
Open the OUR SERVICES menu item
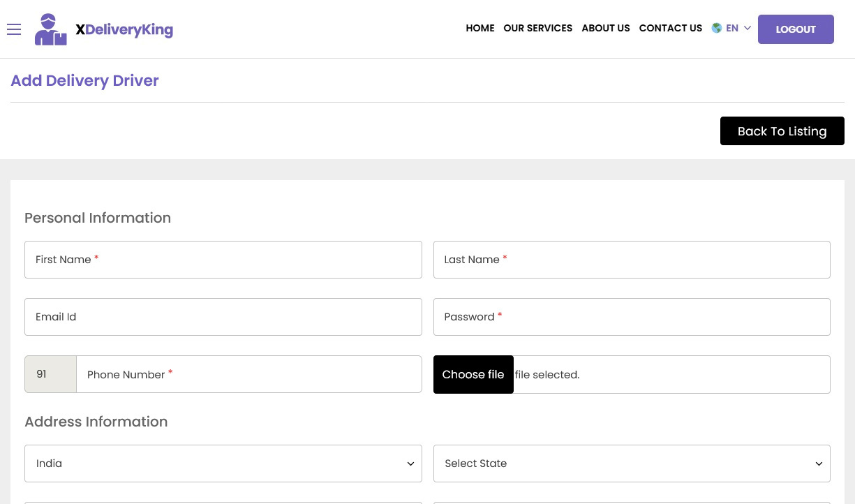537,28
